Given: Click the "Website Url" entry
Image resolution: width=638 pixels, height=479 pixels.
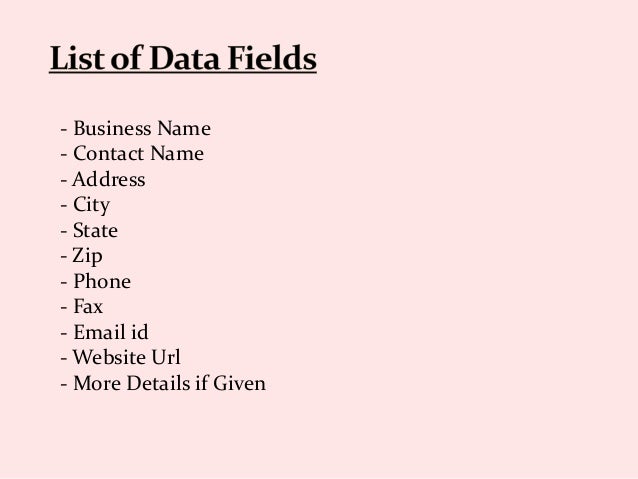Looking at the screenshot, I should [x=120, y=357].
